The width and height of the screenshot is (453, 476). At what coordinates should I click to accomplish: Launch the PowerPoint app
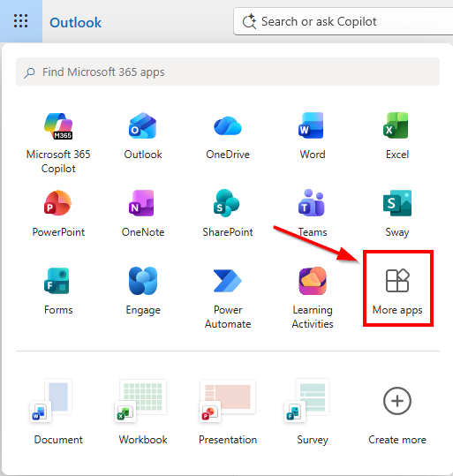(58, 214)
